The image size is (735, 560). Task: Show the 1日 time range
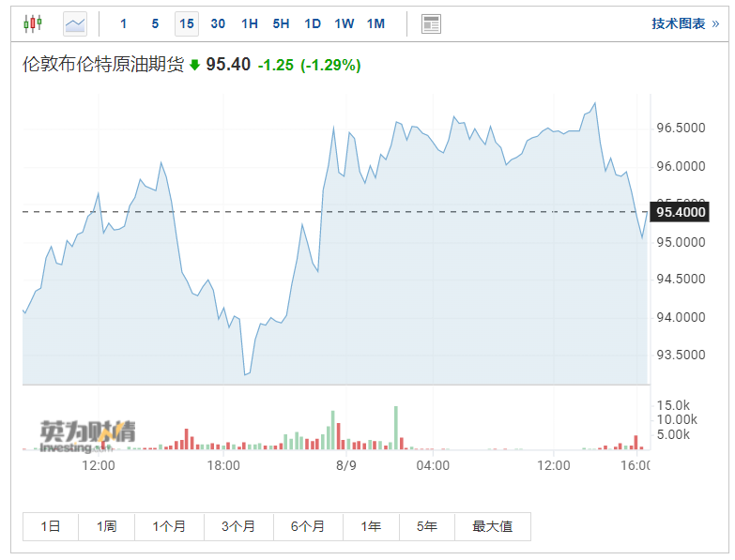click(x=51, y=527)
